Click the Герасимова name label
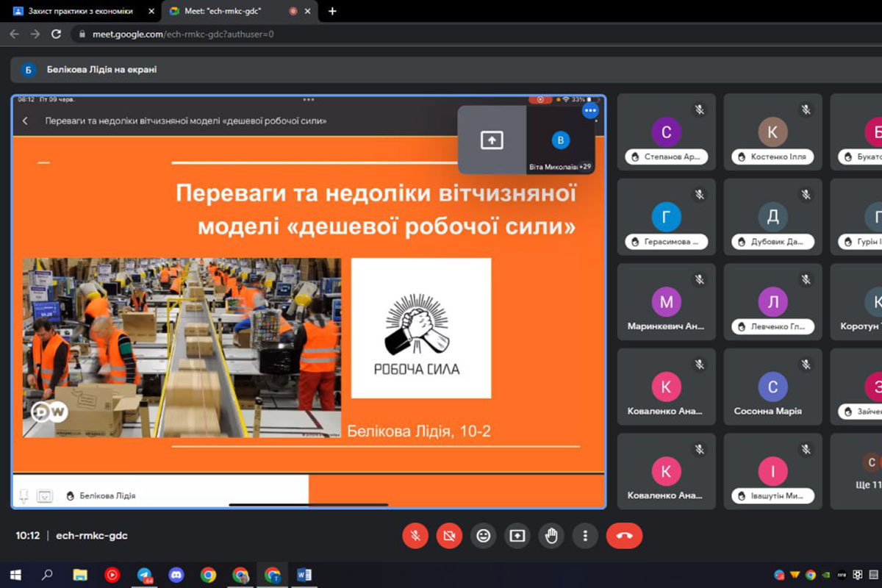882x588 pixels. tap(667, 241)
